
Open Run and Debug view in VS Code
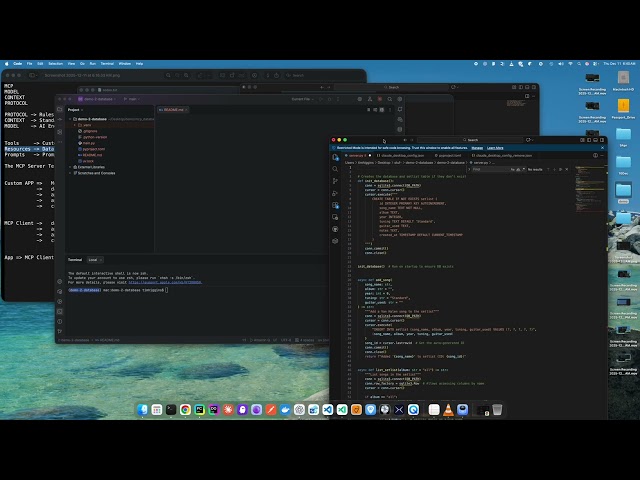coord(336,193)
